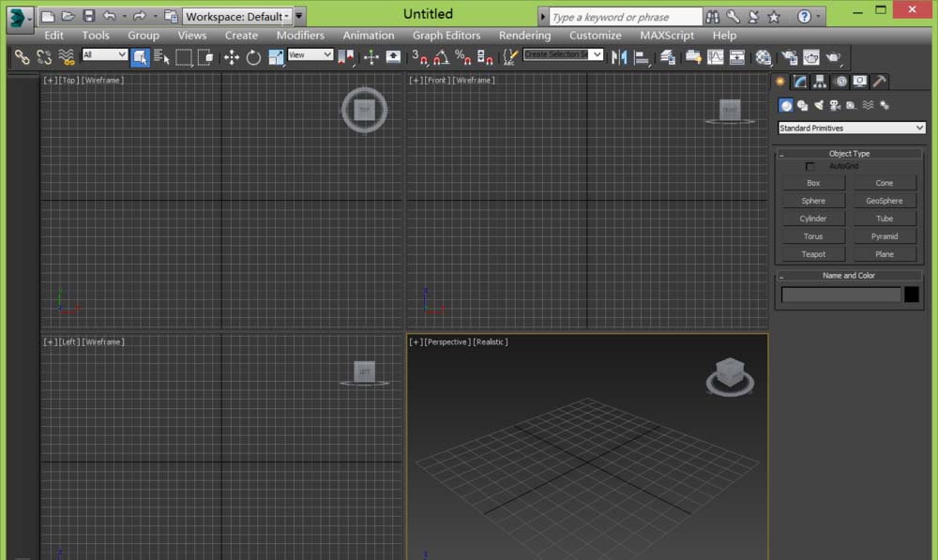Open the reference coordinate View dropdown
Viewport: 938px width, 560px height.
pos(310,54)
